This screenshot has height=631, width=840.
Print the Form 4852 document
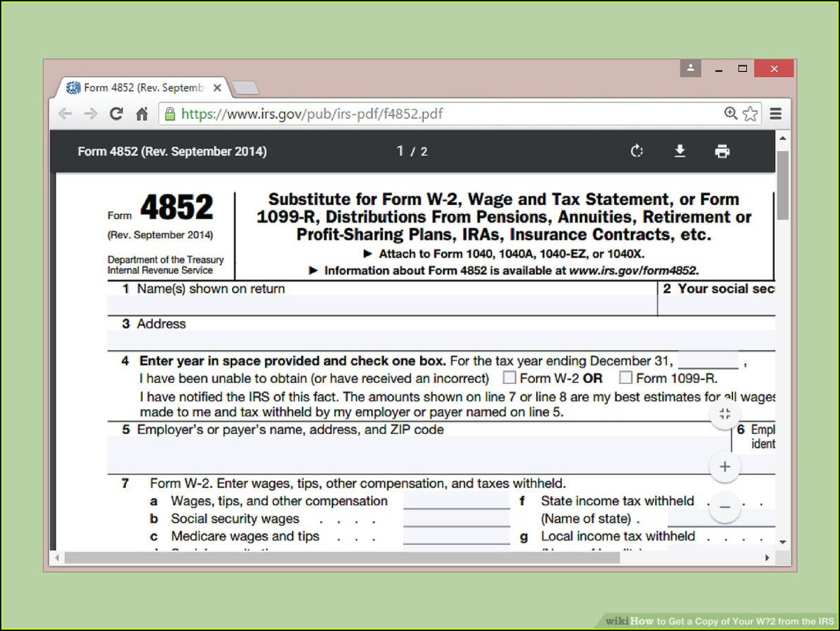pos(722,151)
